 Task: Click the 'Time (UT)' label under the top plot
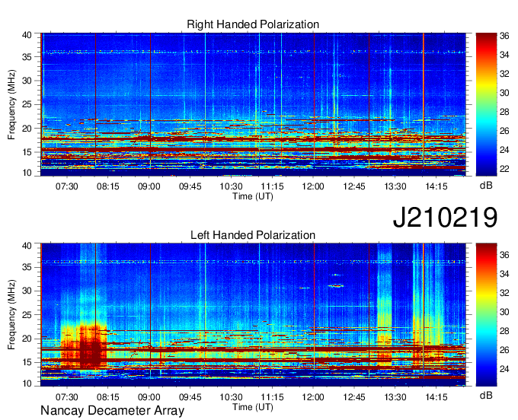253,196
